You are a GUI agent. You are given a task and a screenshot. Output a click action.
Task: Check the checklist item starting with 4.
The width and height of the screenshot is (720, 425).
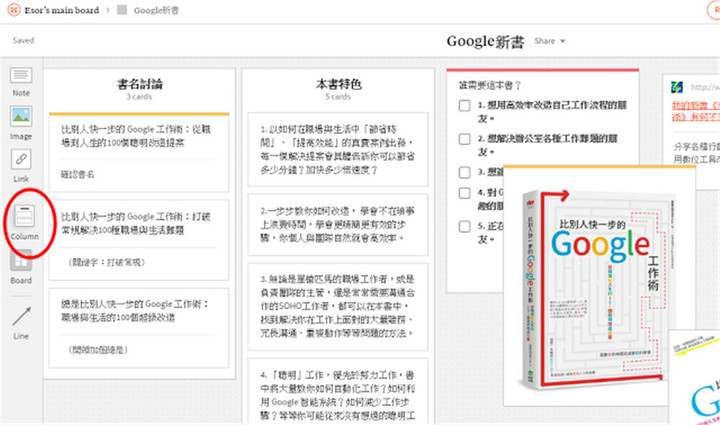465,193
